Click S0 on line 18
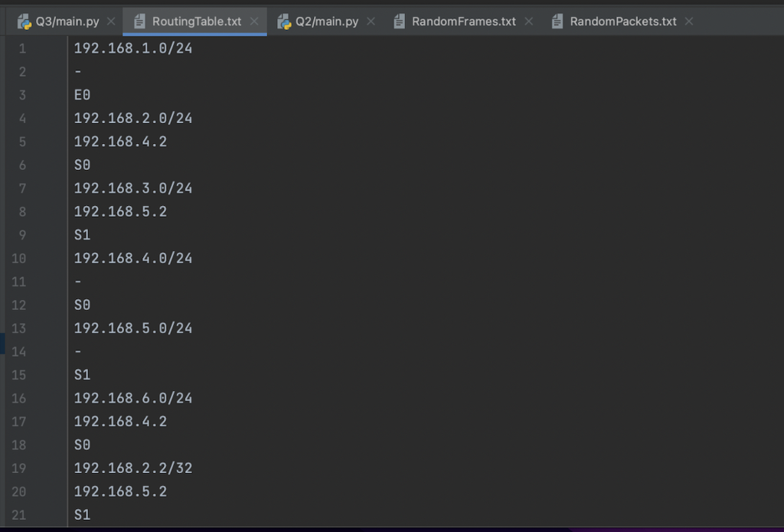 [x=82, y=445]
